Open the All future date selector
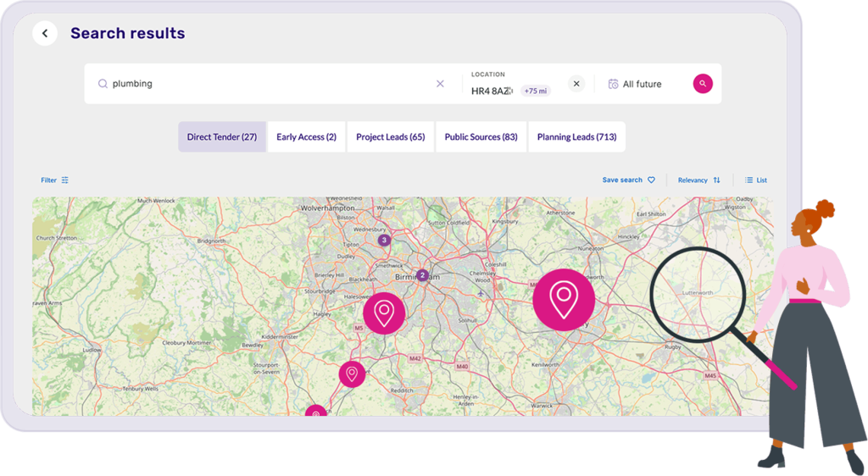The width and height of the screenshot is (868, 476). 634,84
